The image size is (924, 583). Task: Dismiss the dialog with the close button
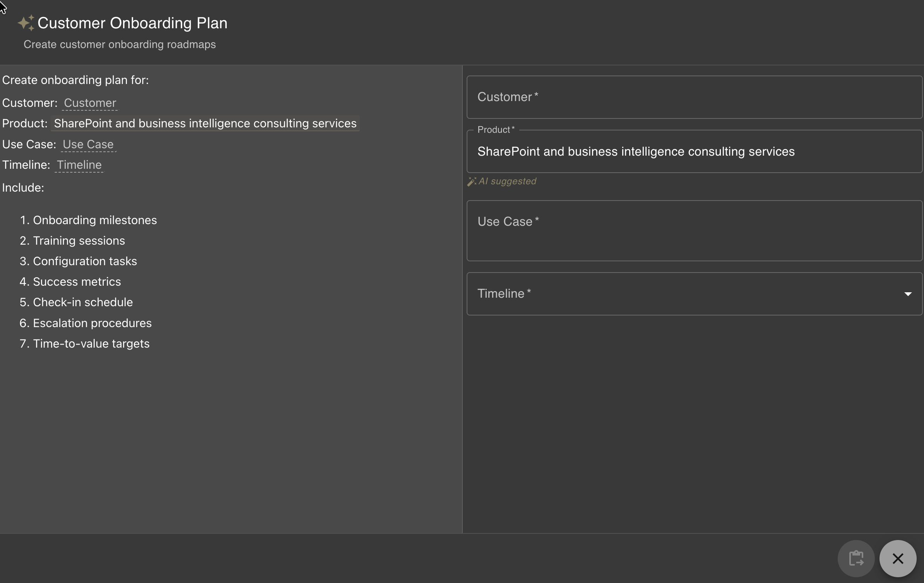pos(898,558)
